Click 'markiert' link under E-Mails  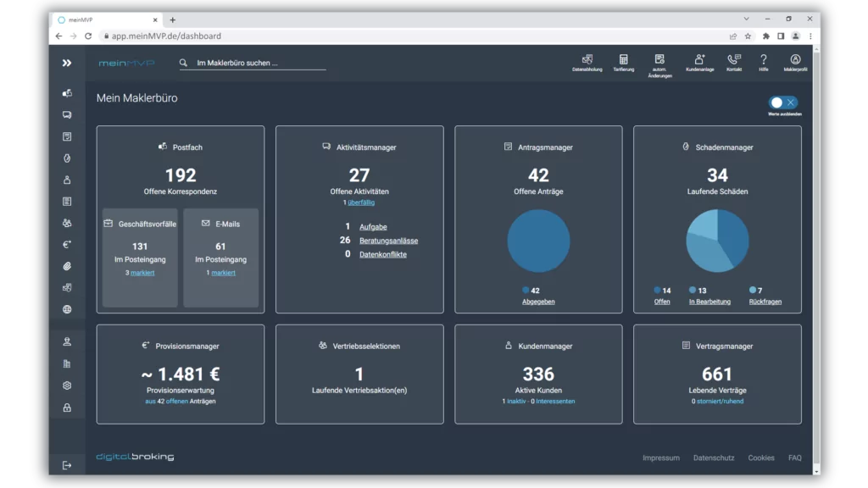(x=223, y=273)
